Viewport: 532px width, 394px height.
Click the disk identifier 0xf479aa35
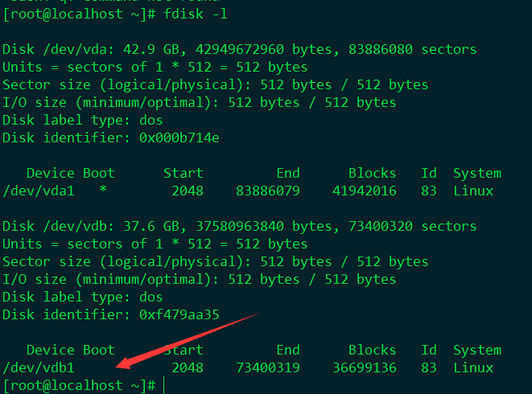click(x=179, y=314)
